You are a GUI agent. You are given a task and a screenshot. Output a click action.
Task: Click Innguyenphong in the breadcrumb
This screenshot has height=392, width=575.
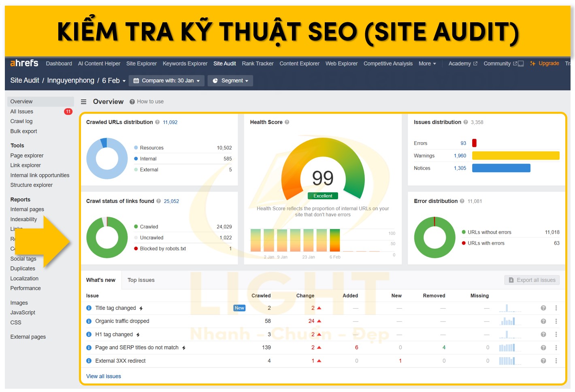[71, 81]
